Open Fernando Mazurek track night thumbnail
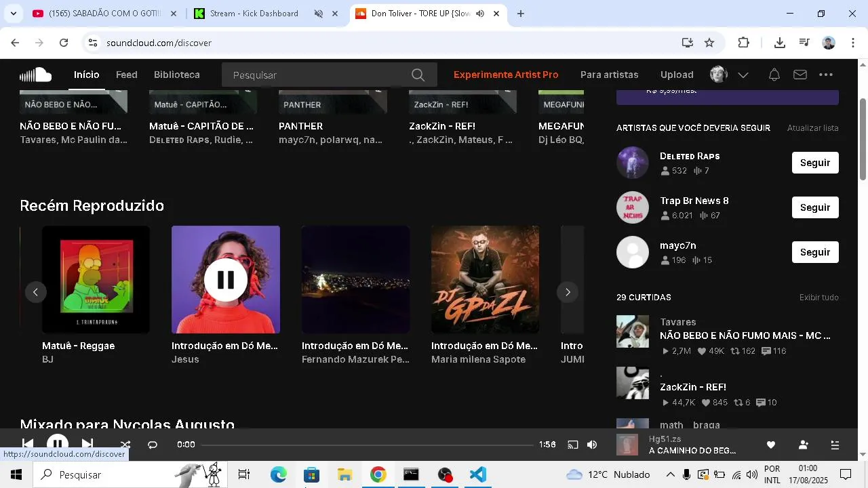The image size is (868, 488). pos(355,279)
